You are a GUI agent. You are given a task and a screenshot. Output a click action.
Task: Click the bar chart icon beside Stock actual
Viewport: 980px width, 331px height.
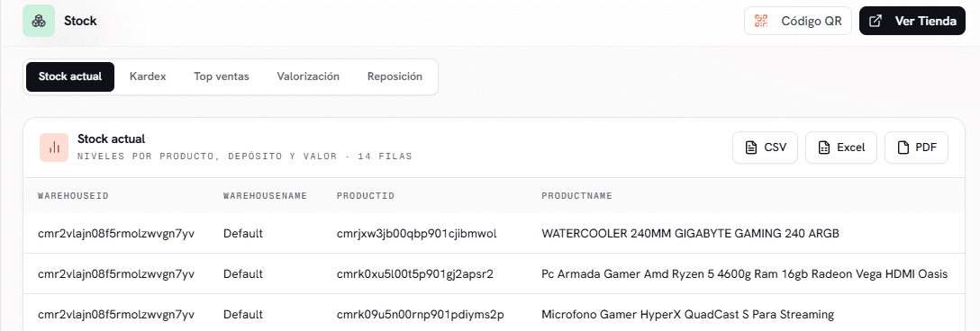pos(54,148)
